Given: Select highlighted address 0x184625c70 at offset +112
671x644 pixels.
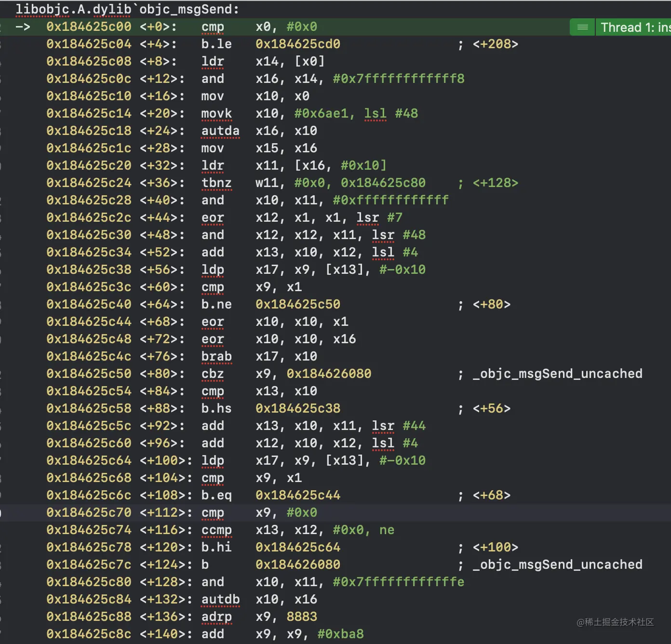Looking at the screenshot, I should point(89,513).
